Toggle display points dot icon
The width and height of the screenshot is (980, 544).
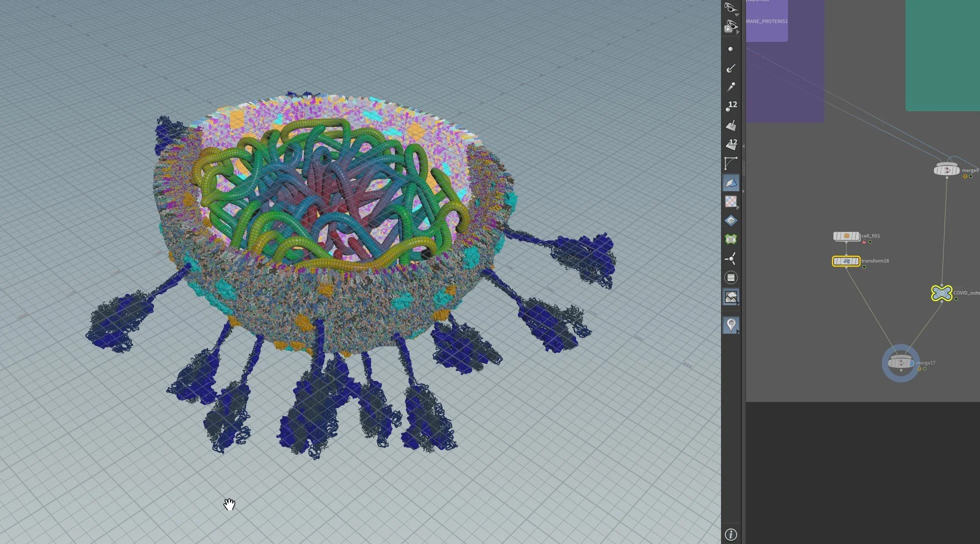tap(730, 49)
